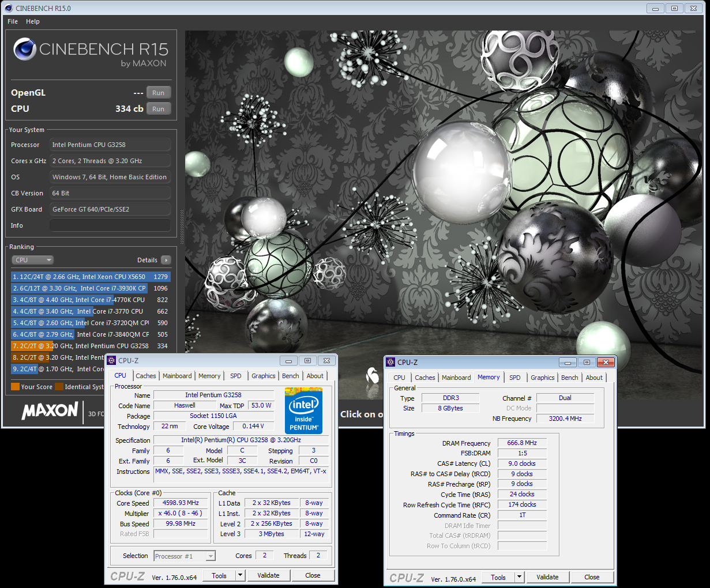Screen dimensions: 710x588
Task: Select ranking entry Core i7-3840QM
Action: coord(91,334)
